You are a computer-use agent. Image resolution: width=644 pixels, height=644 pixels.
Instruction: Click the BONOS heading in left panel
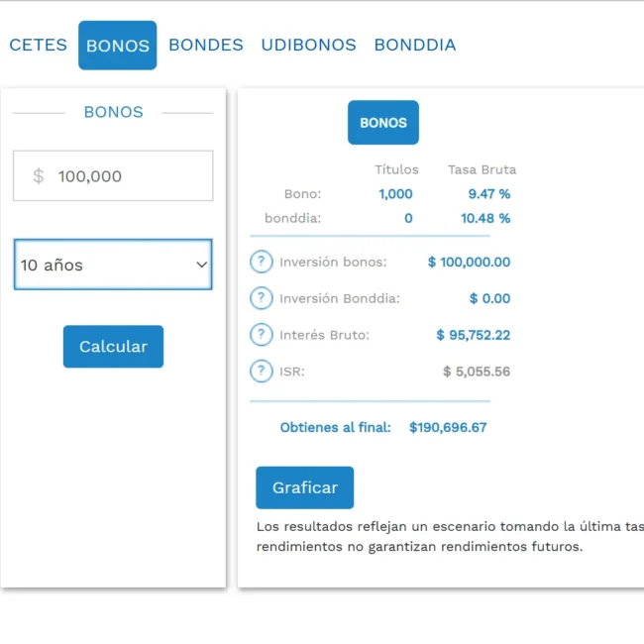pos(113,112)
